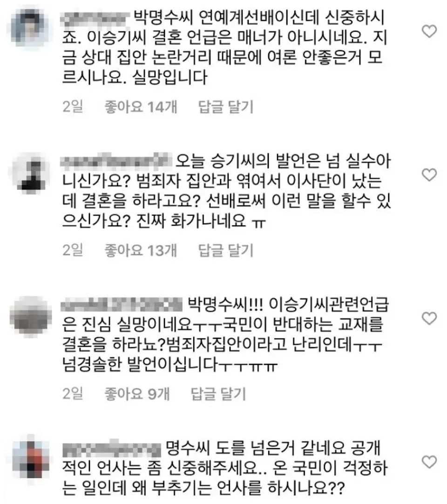This screenshot has width=447, height=504.
Task: Click 2일 timestamp next to 좋아요 9개
Action: coord(73,394)
